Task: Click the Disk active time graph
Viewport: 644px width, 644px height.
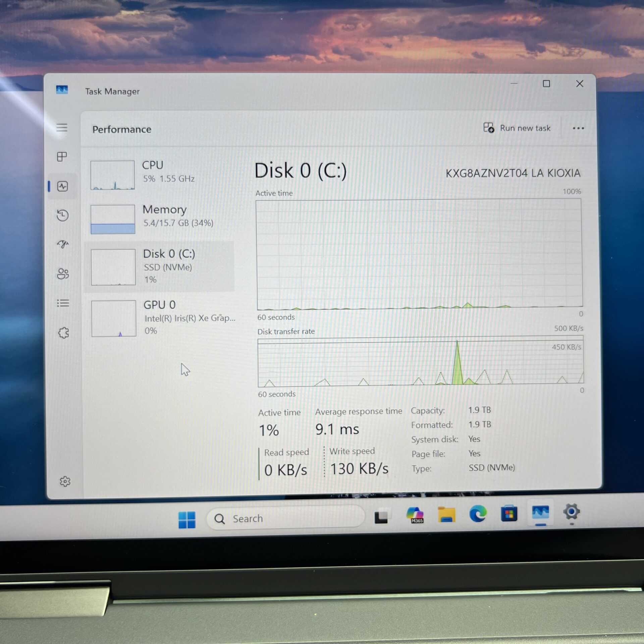Action: click(x=419, y=254)
